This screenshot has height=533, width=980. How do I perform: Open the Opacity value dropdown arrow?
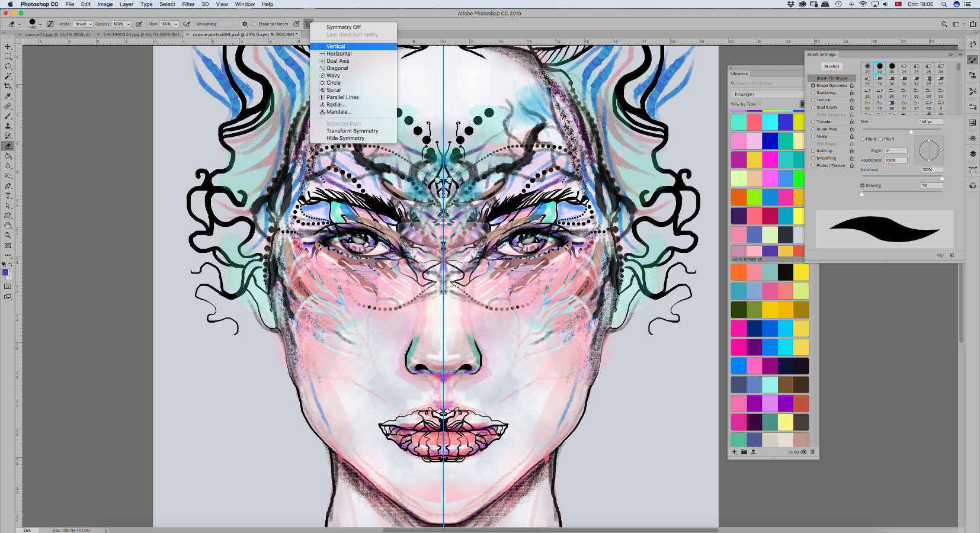tap(128, 24)
